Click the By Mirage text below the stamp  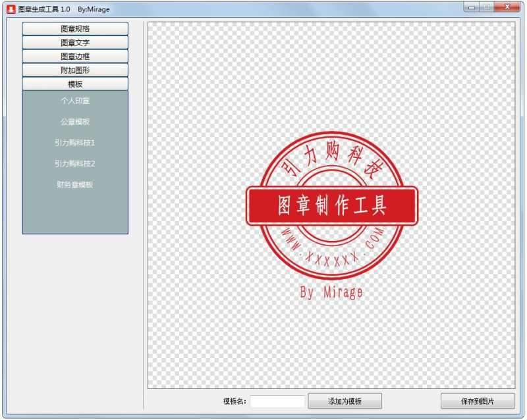tap(332, 290)
